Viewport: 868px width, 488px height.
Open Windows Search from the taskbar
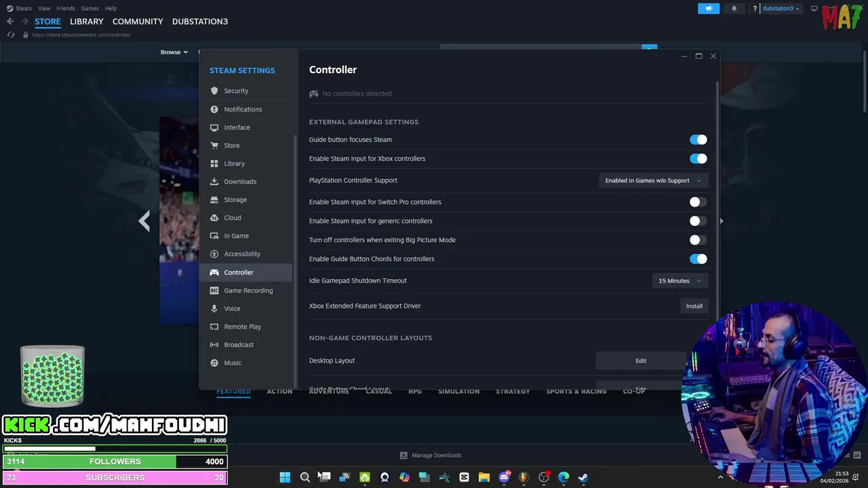pyautogui.click(x=305, y=477)
